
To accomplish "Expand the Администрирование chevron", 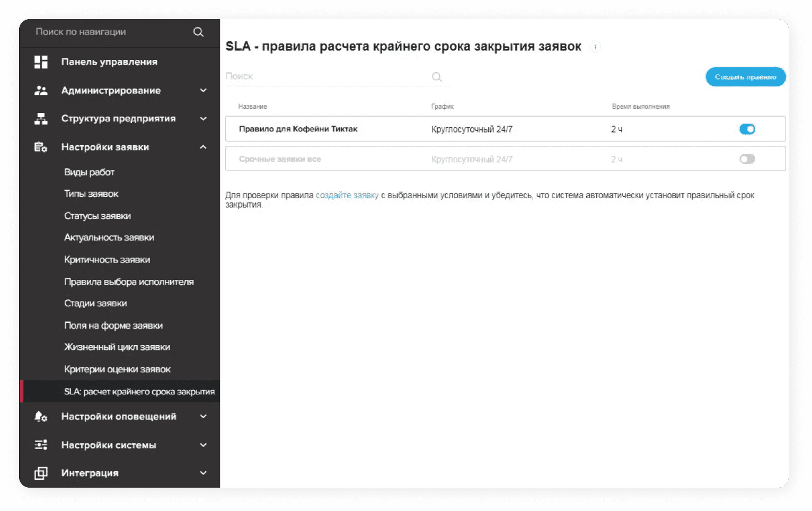I will 203,91.
